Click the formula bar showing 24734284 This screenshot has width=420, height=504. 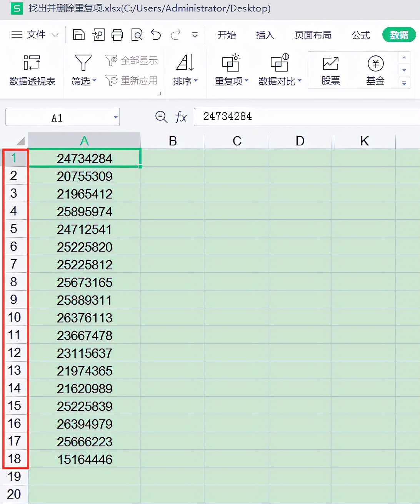point(307,117)
